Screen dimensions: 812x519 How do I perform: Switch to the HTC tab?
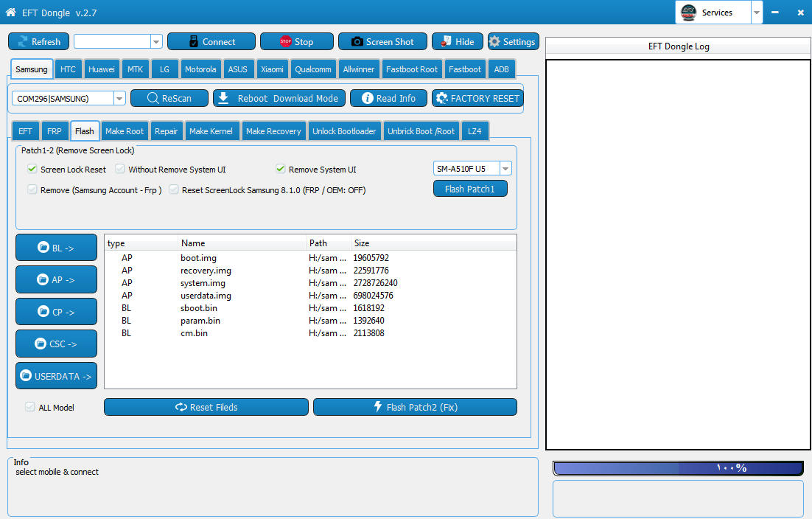pyautogui.click(x=68, y=69)
